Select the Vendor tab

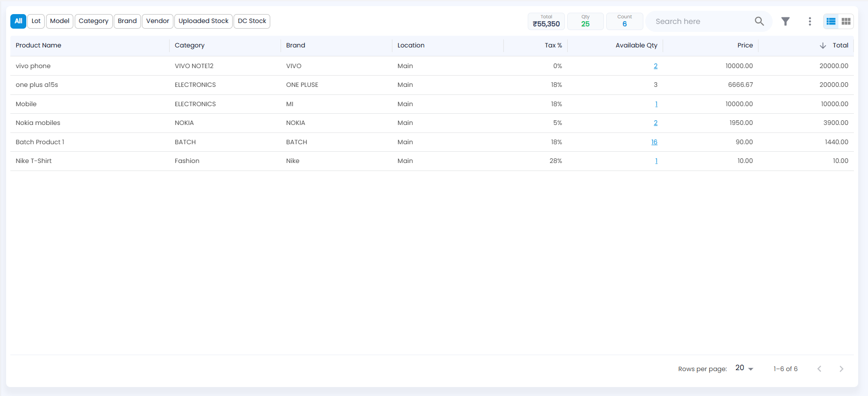[157, 21]
